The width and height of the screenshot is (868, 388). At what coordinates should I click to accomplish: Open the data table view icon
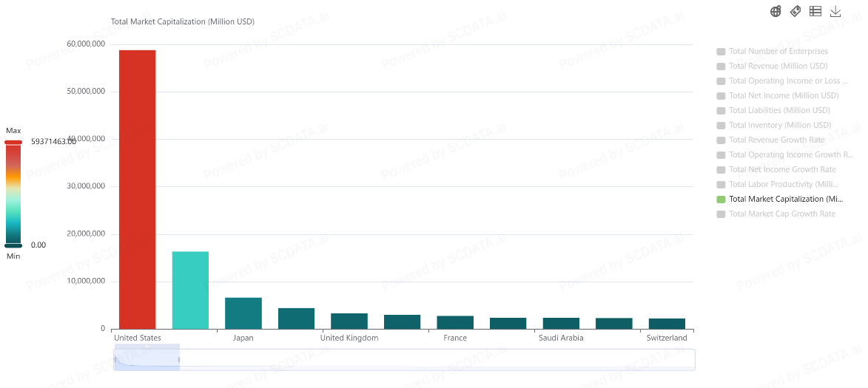point(815,11)
